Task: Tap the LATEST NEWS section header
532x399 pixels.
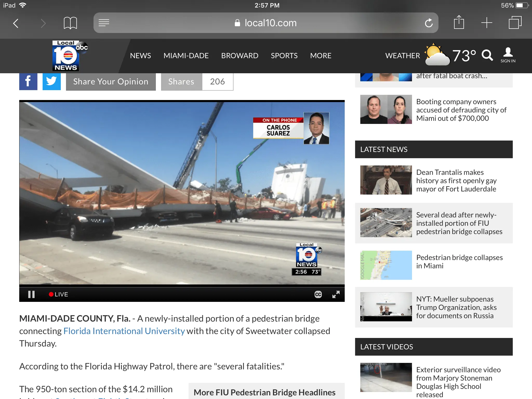Action: pos(434,149)
